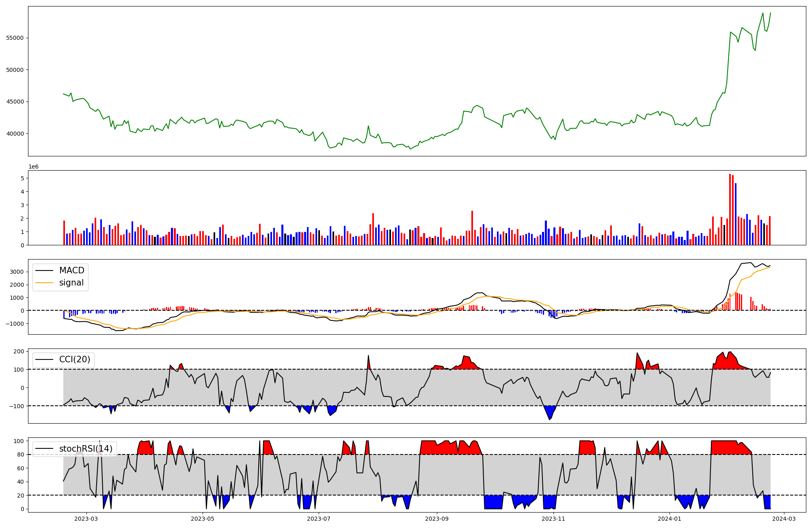
Task: Select the stochRSI(14) legend label
Action: click(86, 448)
